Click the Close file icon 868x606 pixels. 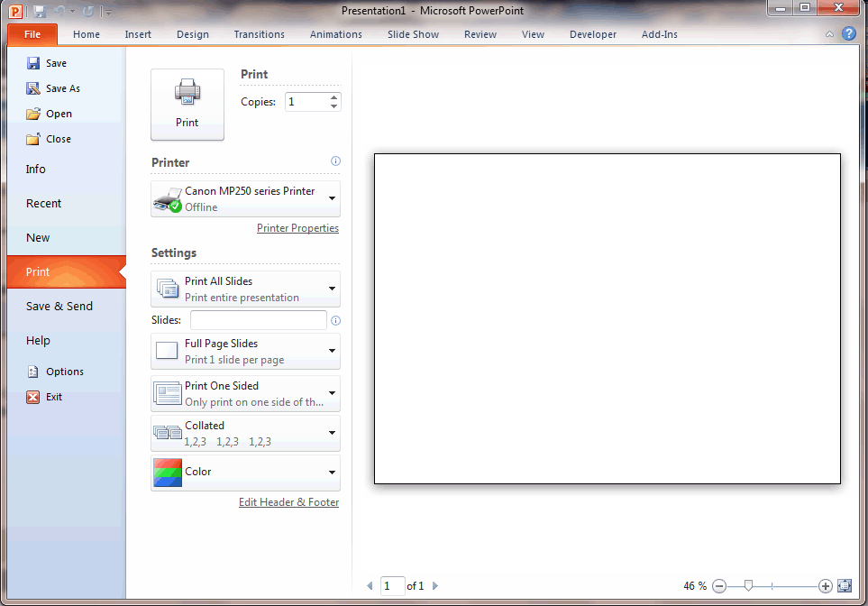(x=32, y=138)
